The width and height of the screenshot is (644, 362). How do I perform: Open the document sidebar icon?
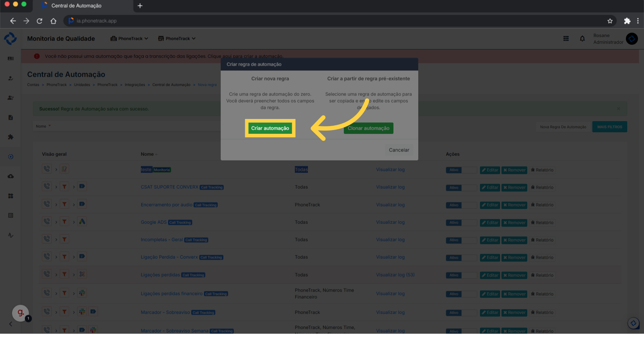[11, 117]
